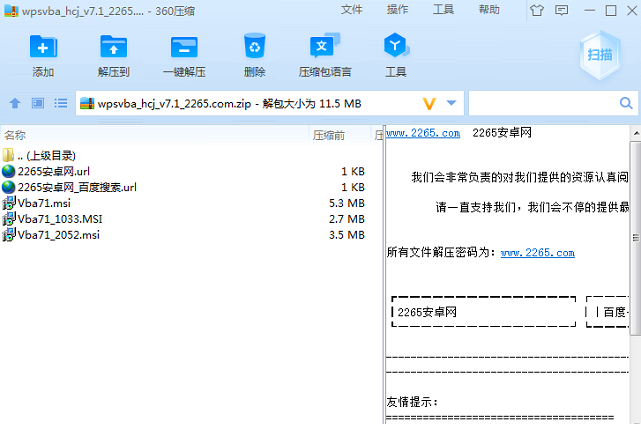This screenshot has width=641, height=424.
Task: Select the Vba71_1033.MSI file
Action: point(59,218)
